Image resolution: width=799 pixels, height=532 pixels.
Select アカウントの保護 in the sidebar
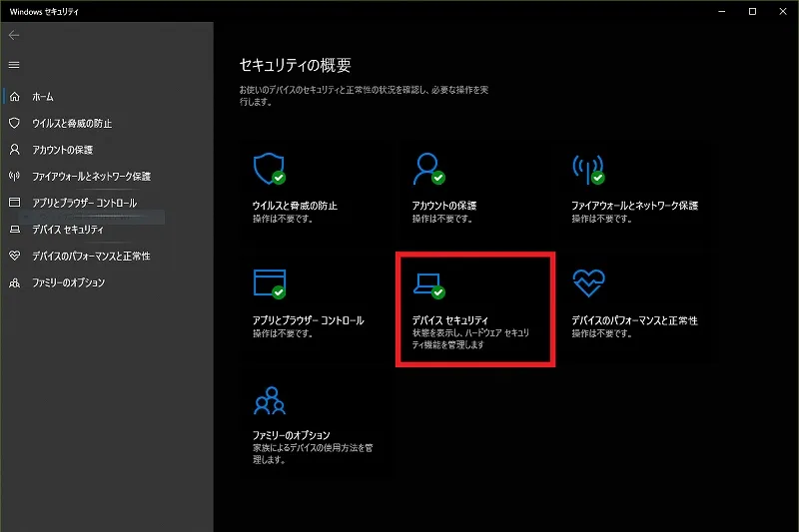[x=63, y=150]
